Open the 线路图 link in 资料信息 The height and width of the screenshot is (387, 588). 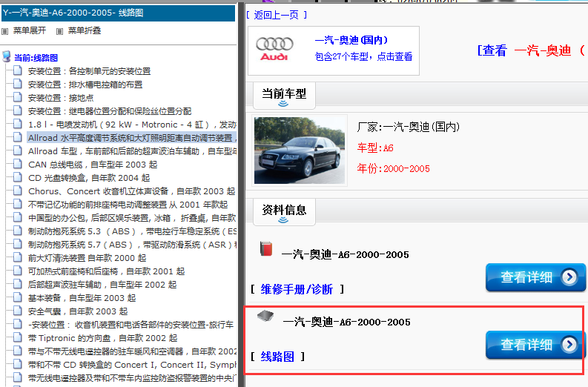[x=277, y=357]
